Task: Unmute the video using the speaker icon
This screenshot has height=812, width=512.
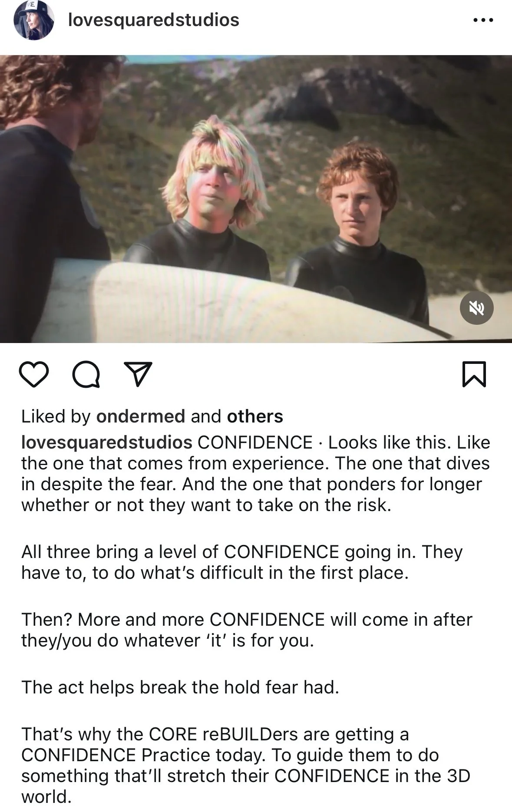Action: (476, 308)
